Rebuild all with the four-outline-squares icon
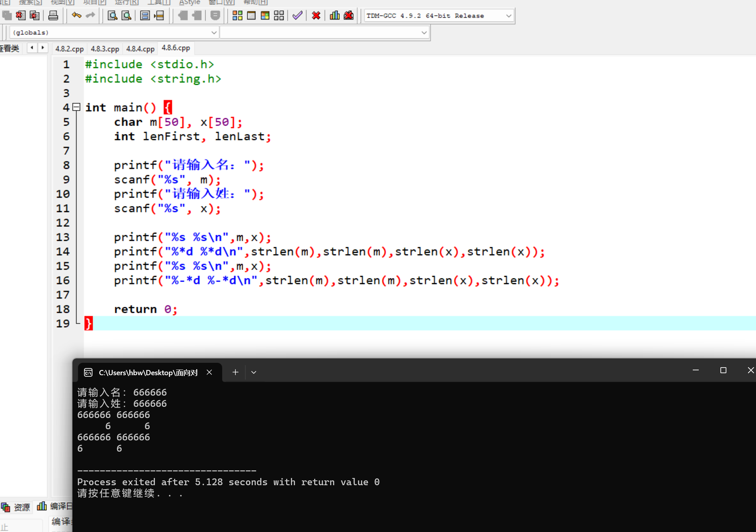This screenshot has height=532, width=756. 279,16
